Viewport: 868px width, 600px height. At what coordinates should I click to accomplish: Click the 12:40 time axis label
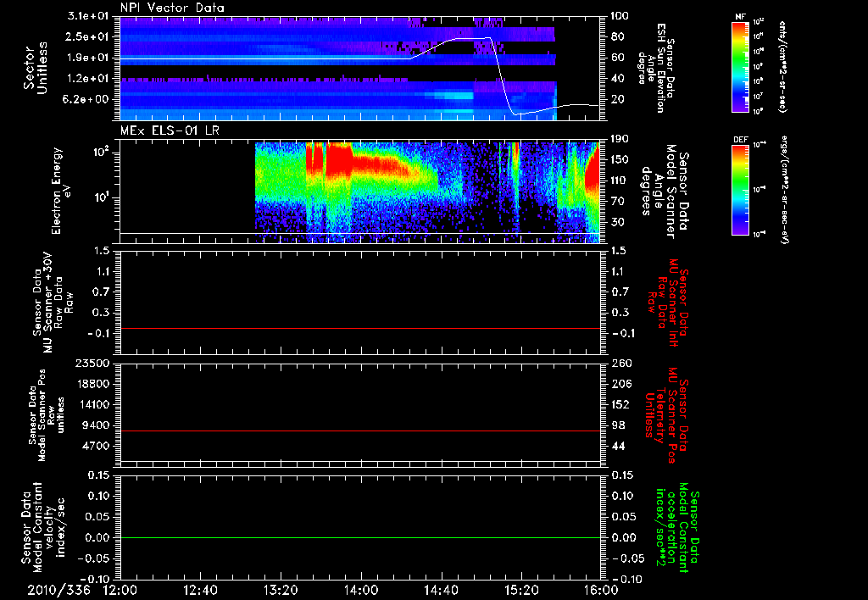[200, 590]
